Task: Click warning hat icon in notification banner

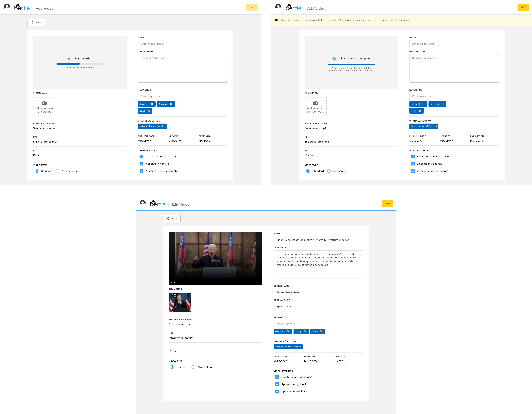Action: pos(277,20)
